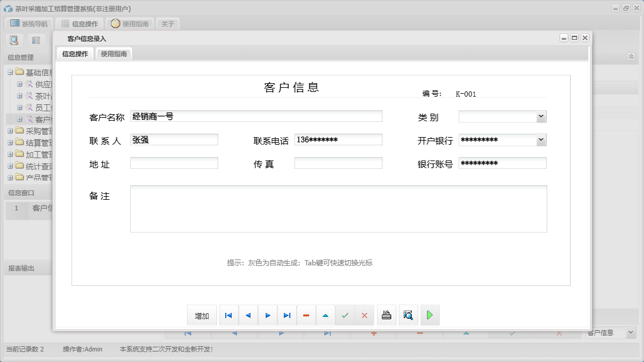Jump to first record with navigation icon

pos(229,315)
